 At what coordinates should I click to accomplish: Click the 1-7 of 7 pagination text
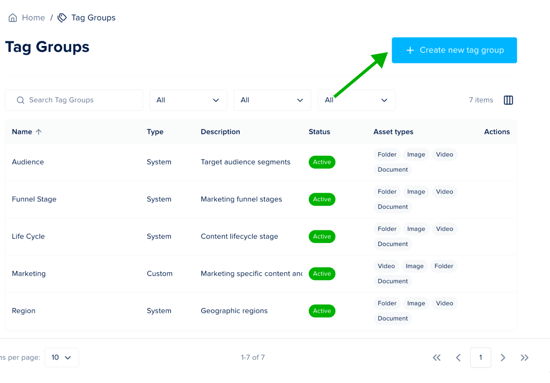[253, 357]
